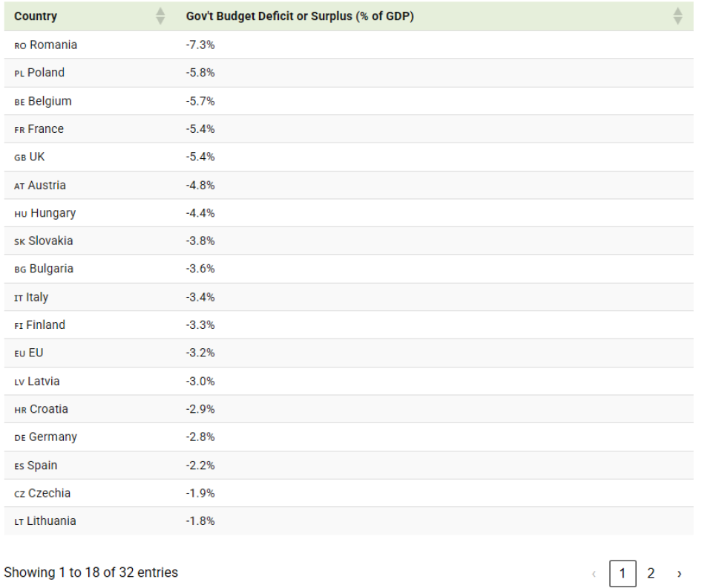Click Lithuania's -1.8% value
The height and width of the screenshot is (588, 702).
[x=200, y=521]
